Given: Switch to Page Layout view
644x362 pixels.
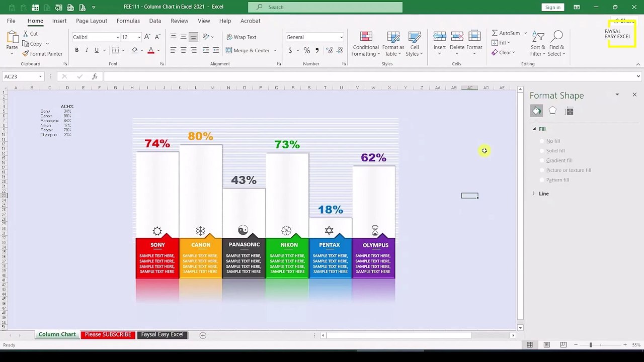Looking at the screenshot, I should (x=546, y=344).
